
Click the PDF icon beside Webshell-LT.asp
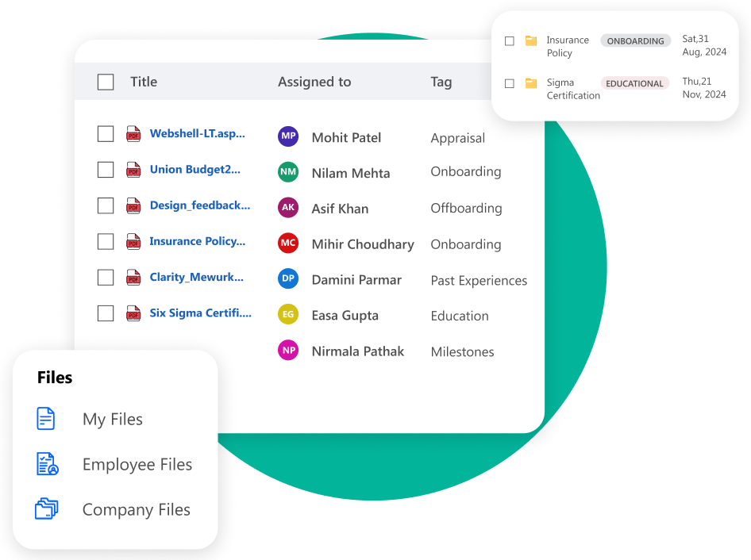[x=133, y=132]
